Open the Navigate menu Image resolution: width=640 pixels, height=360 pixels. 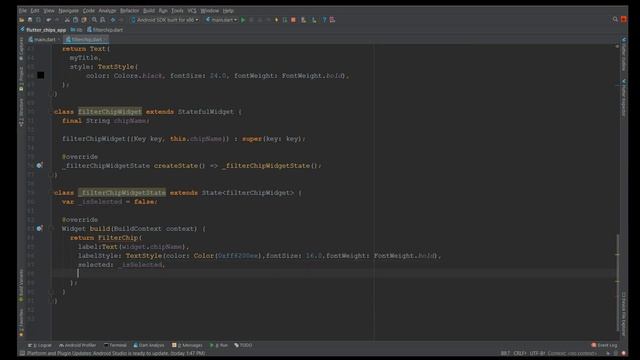(x=69, y=11)
